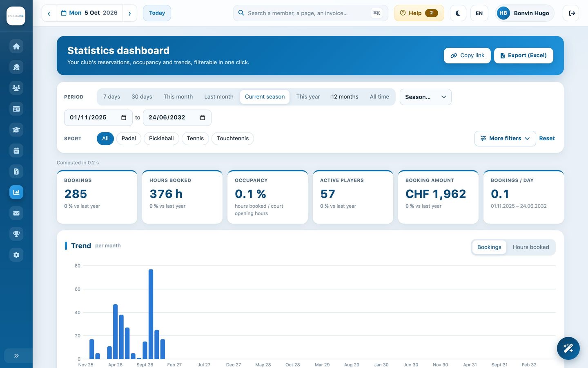The height and width of the screenshot is (368, 588).
Task: Expand More filters
Action: [x=505, y=139]
